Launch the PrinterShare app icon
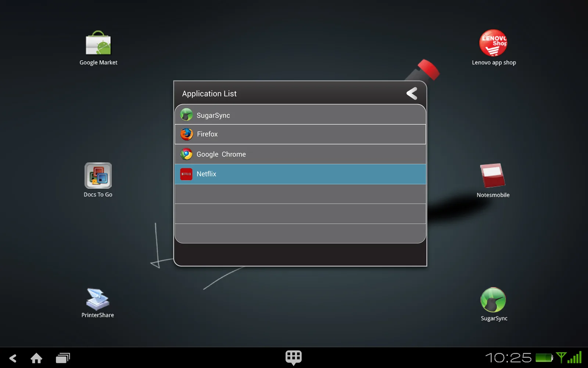The image size is (588, 368). tap(97, 299)
